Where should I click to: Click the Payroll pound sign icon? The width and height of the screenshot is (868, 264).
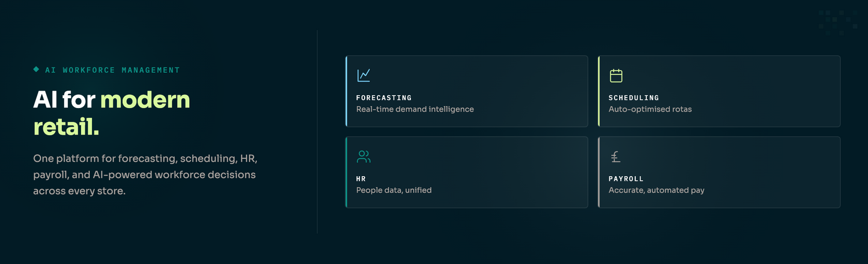[616, 157]
